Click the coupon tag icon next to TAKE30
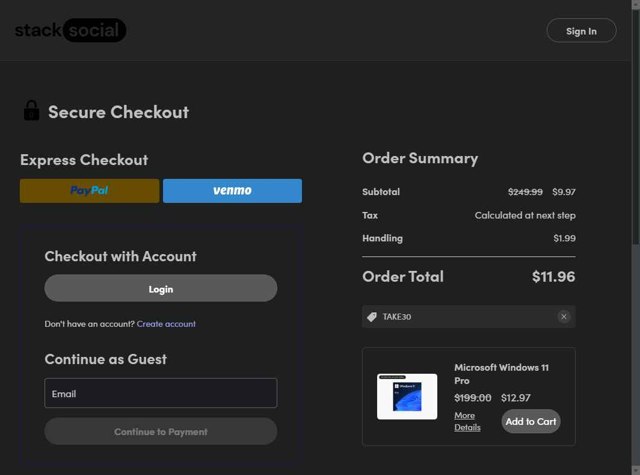The width and height of the screenshot is (640, 475). tap(372, 317)
